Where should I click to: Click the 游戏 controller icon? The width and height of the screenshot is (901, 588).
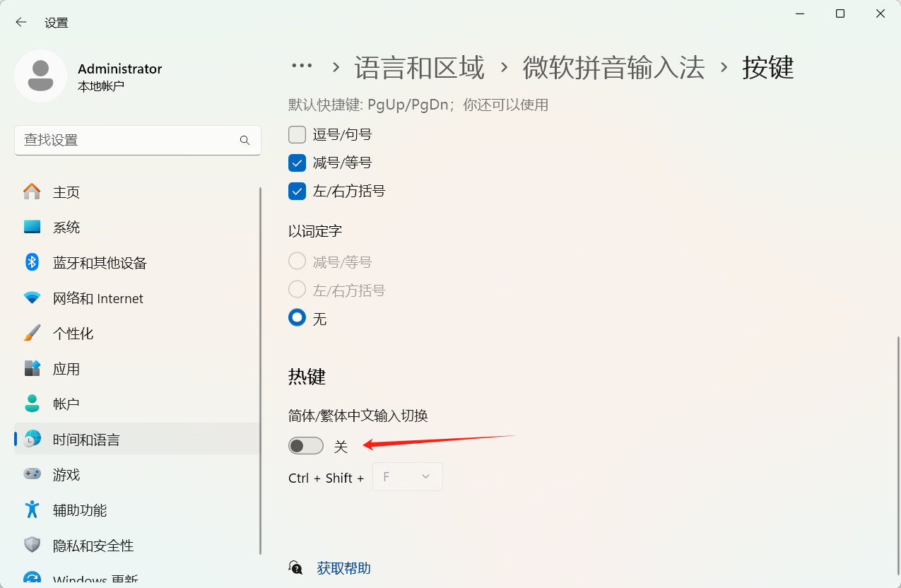point(32,475)
